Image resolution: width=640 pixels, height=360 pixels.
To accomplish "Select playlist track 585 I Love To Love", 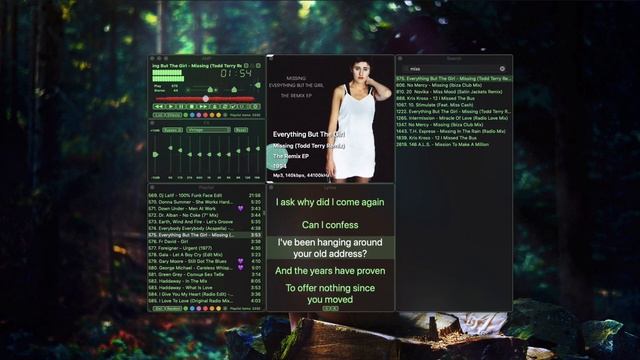I will [204, 300].
